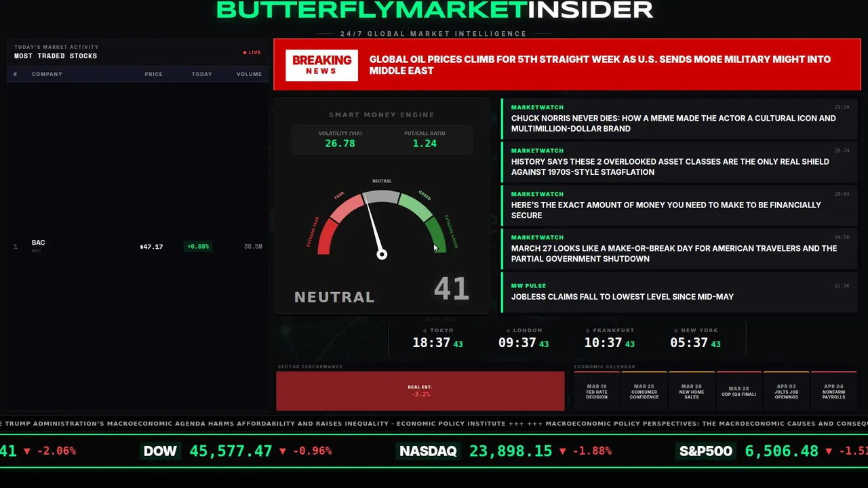Select the BAC stock row
Screen dimensions: 868x488
pos(138,246)
